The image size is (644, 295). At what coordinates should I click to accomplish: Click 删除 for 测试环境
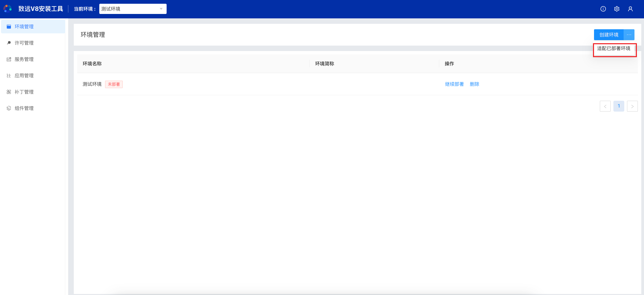click(474, 84)
